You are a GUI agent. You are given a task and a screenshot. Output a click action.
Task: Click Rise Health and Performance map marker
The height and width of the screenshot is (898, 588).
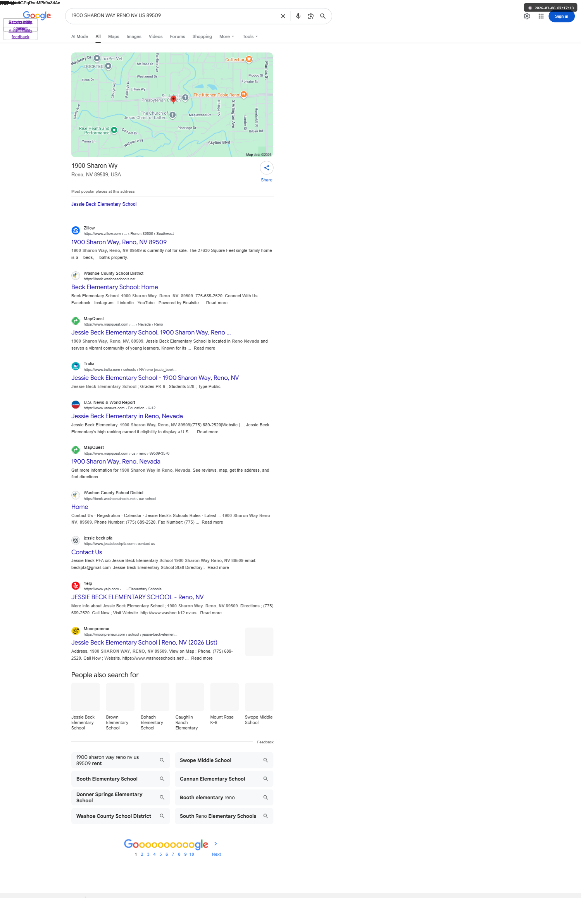[114, 130]
